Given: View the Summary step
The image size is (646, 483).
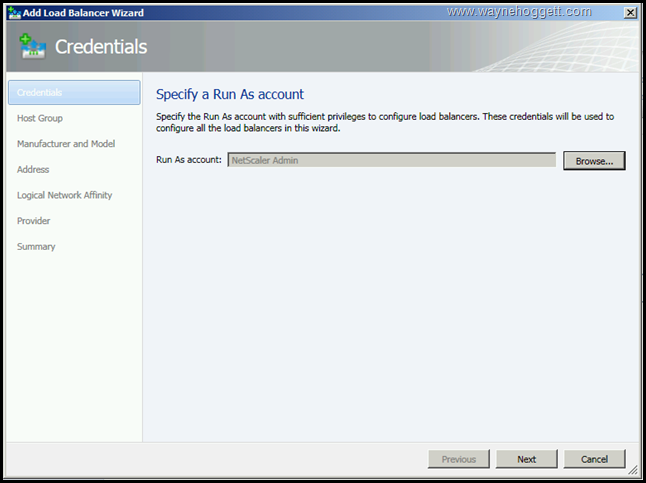Looking at the screenshot, I should tap(36, 246).
